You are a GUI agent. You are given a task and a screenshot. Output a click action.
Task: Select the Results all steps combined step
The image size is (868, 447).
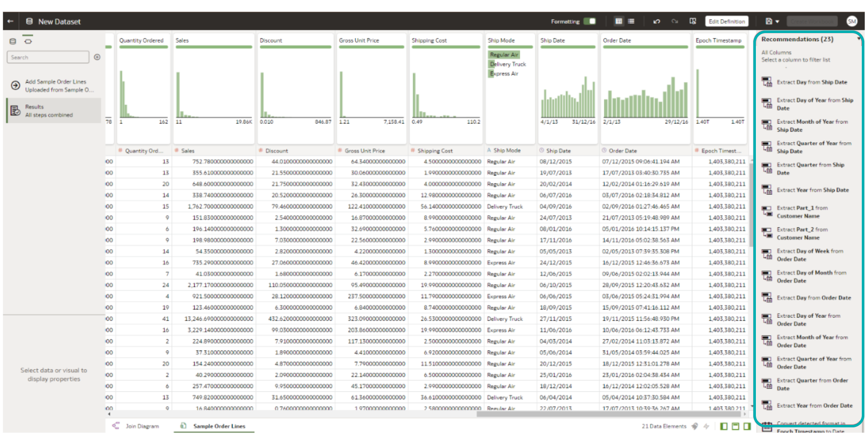click(54, 111)
